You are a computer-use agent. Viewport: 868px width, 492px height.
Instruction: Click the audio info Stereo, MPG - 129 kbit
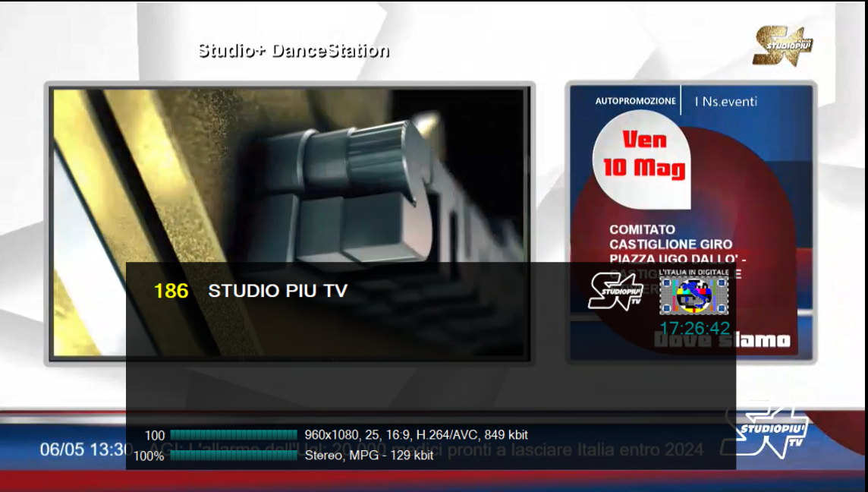point(370,456)
